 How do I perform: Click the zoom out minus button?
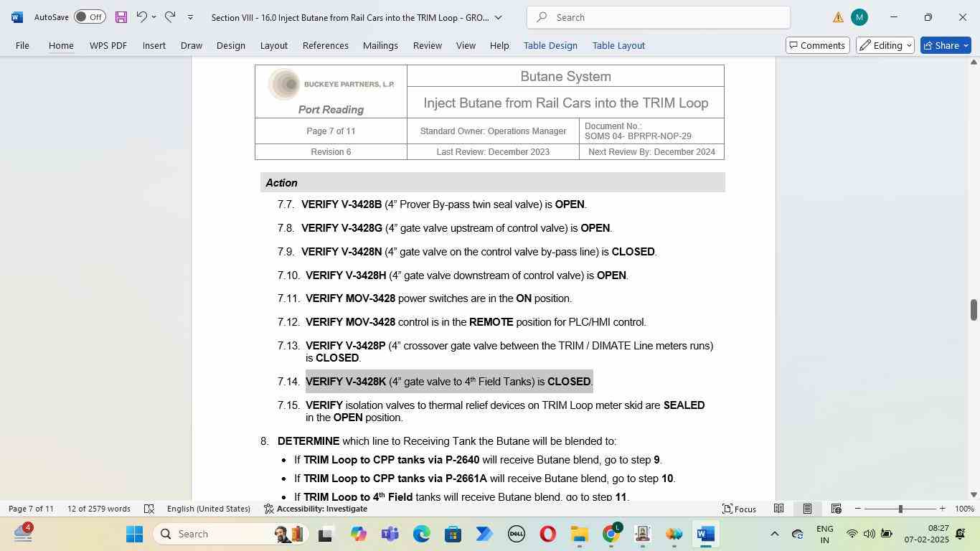coord(857,509)
